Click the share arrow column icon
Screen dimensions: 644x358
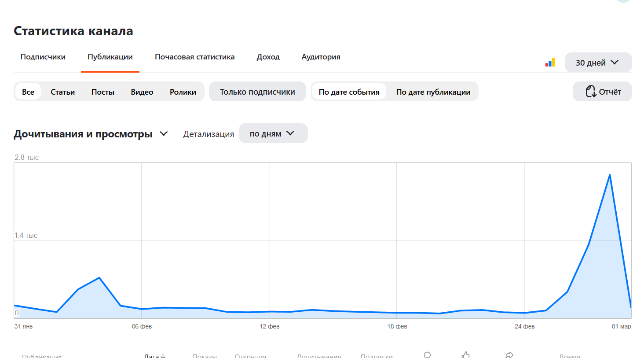(509, 355)
